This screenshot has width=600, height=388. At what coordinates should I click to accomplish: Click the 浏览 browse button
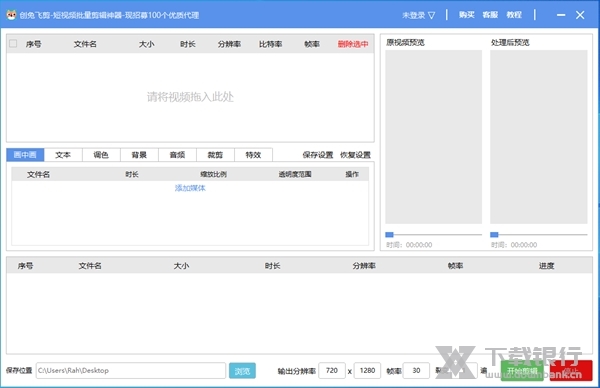242,371
